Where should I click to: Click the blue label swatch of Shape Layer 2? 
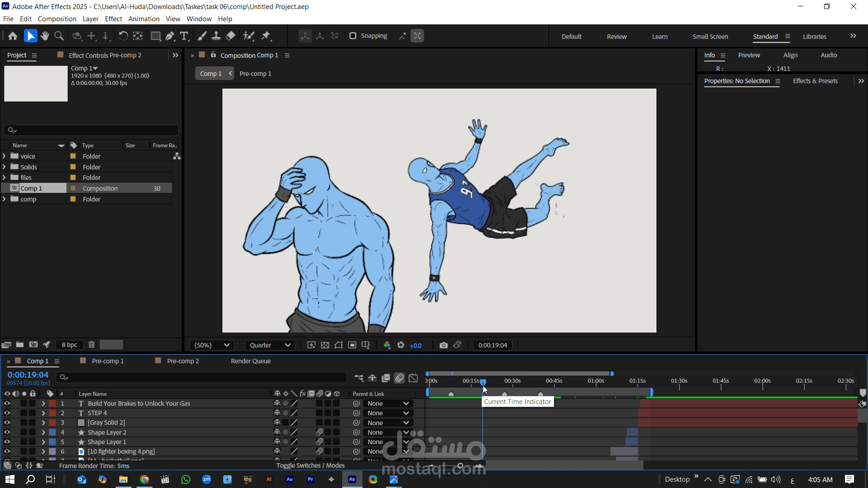click(x=52, y=432)
